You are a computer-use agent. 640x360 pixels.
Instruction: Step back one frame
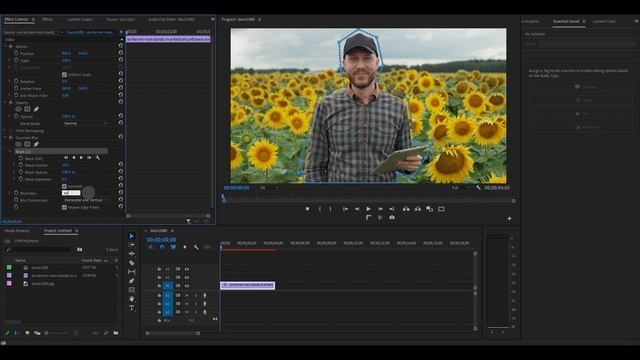coord(357,209)
